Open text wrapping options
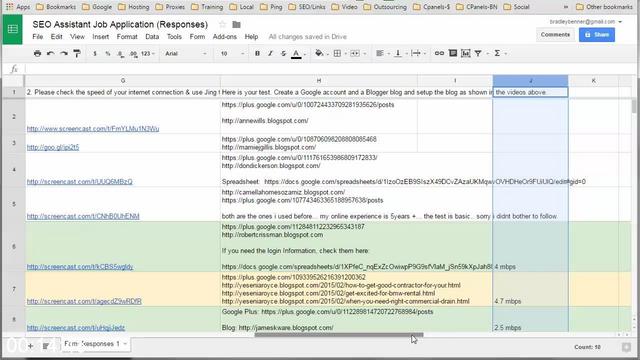This screenshot has width=640, height=360. tap(416, 53)
